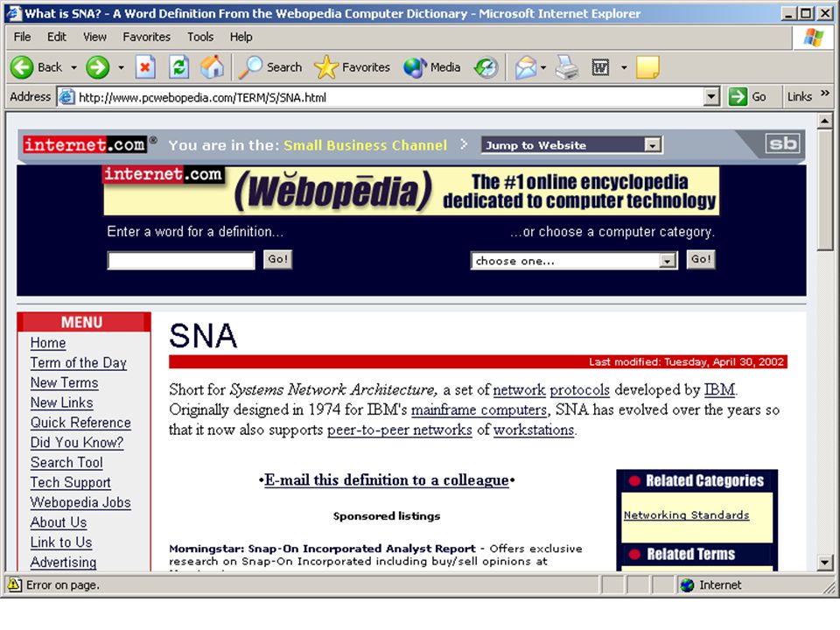Open the Edit menu
The image size is (840, 630).
[x=57, y=37]
